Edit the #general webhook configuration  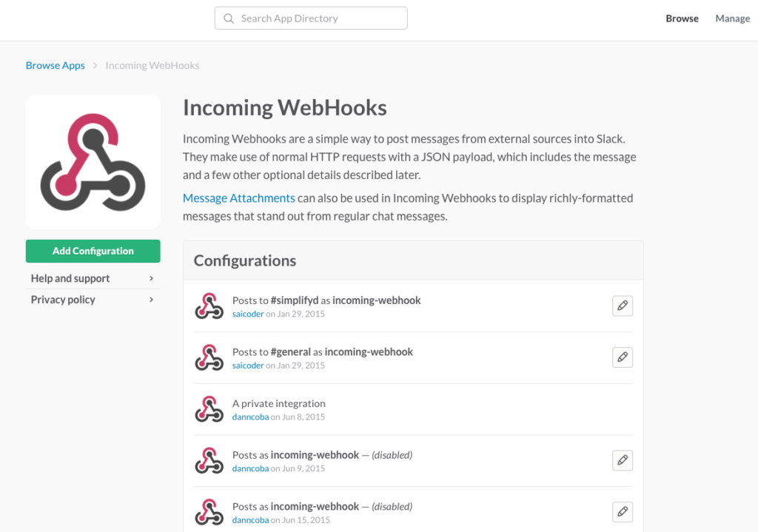[x=622, y=357]
